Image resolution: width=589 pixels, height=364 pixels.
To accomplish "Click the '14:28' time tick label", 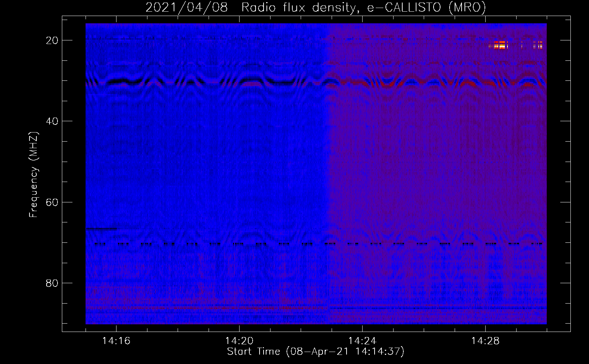I will (485, 341).
